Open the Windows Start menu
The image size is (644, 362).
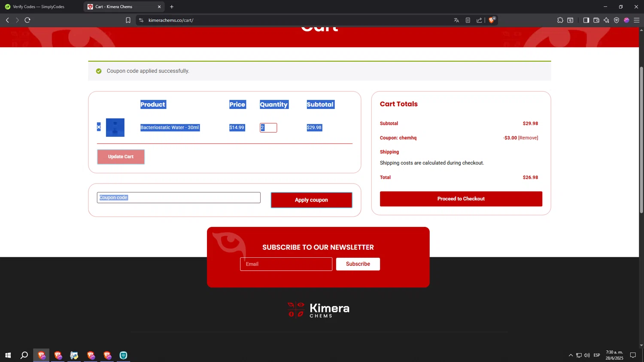(x=8, y=355)
